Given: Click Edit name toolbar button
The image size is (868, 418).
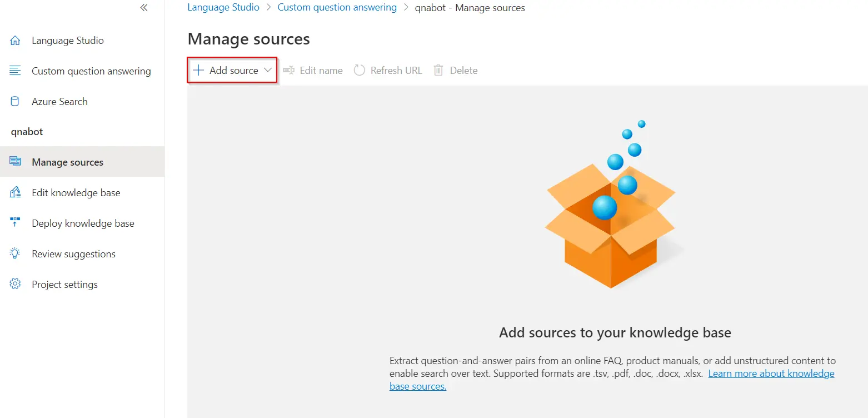Looking at the screenshot, I should coord(313,71).
